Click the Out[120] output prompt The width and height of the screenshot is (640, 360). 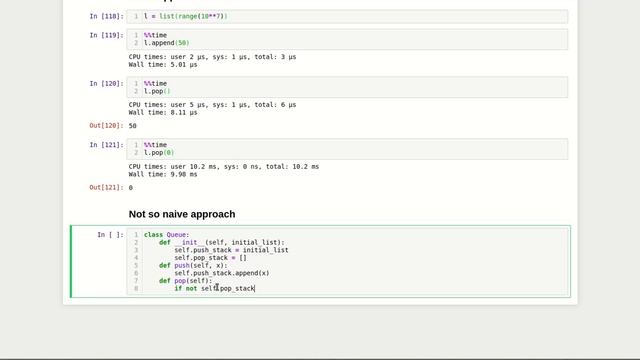click(106, 126)
